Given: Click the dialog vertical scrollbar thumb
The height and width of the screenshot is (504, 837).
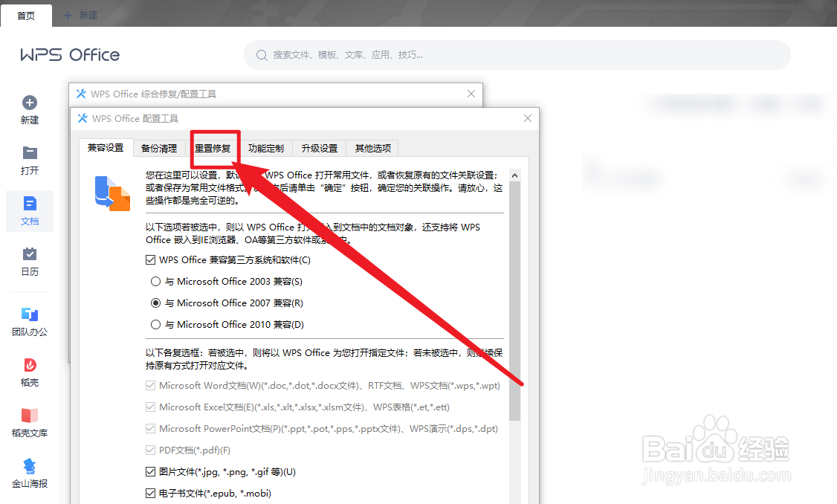Looking at the screenshot, I should pos(514,301).
